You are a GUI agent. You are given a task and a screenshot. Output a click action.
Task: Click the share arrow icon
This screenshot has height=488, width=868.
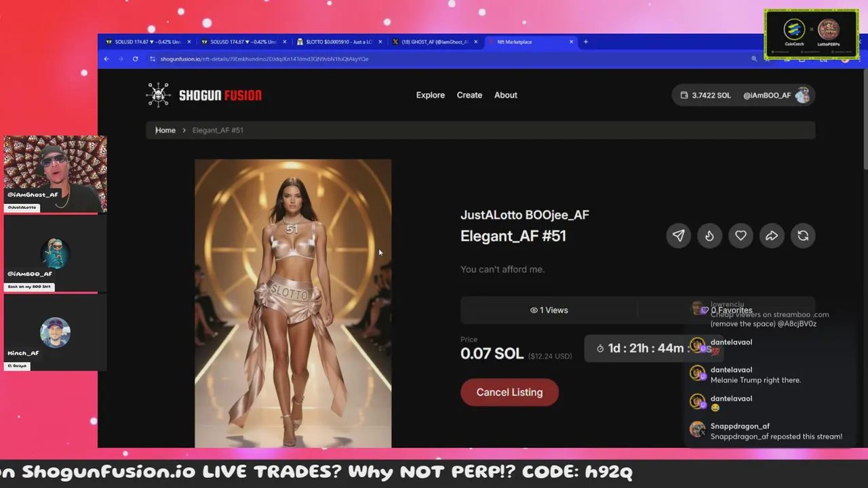(772, 236)
